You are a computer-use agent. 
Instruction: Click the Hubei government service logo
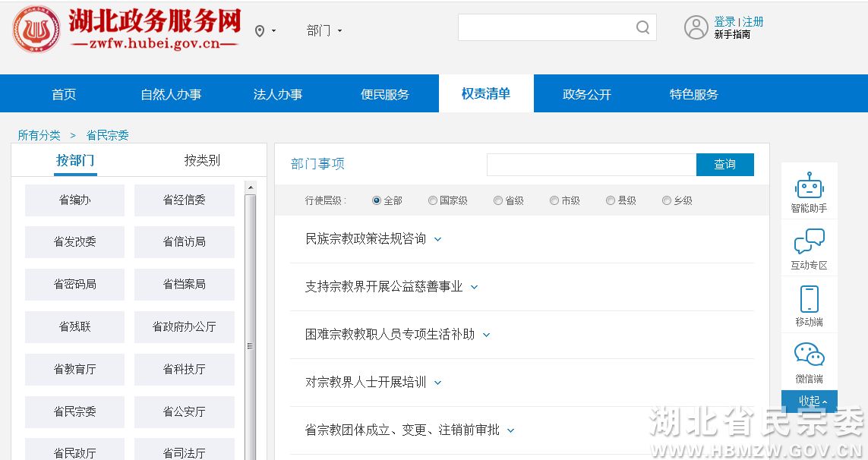pos(36,30)
